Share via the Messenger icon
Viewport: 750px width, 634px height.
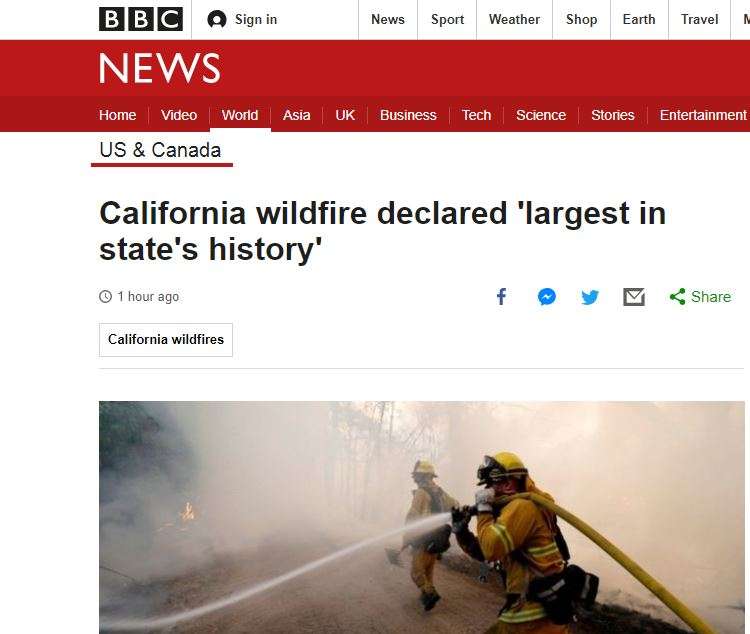(547, 297)
